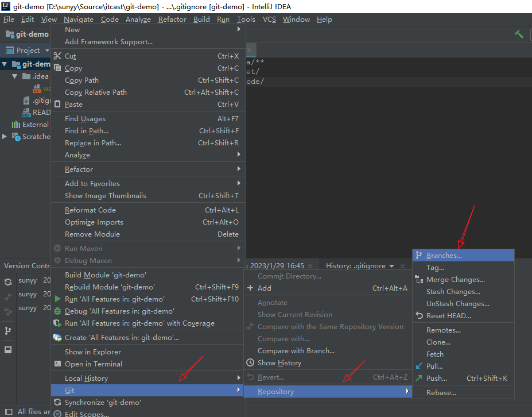
Task: Select Clone... menu entry
Action: point(464,342)
